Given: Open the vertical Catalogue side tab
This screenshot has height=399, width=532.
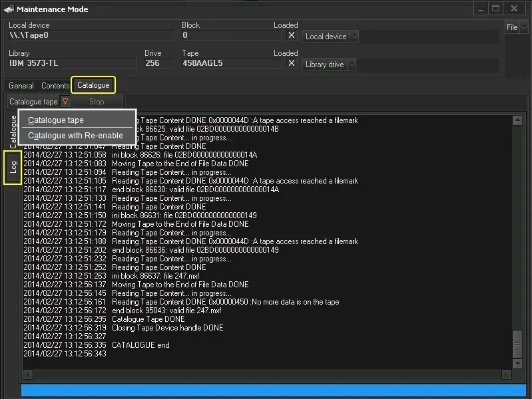Looking at the screenshot, I should coord(13,131).
